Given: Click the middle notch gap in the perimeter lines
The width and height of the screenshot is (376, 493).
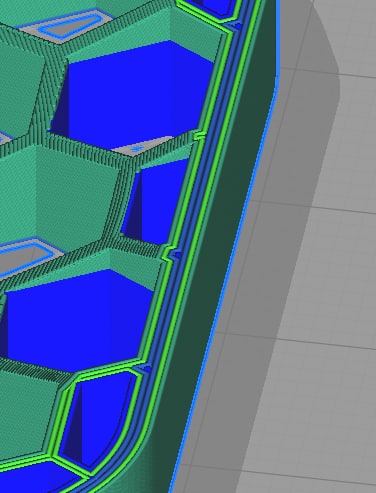Looking at the screenshot, I should point(173,253).
